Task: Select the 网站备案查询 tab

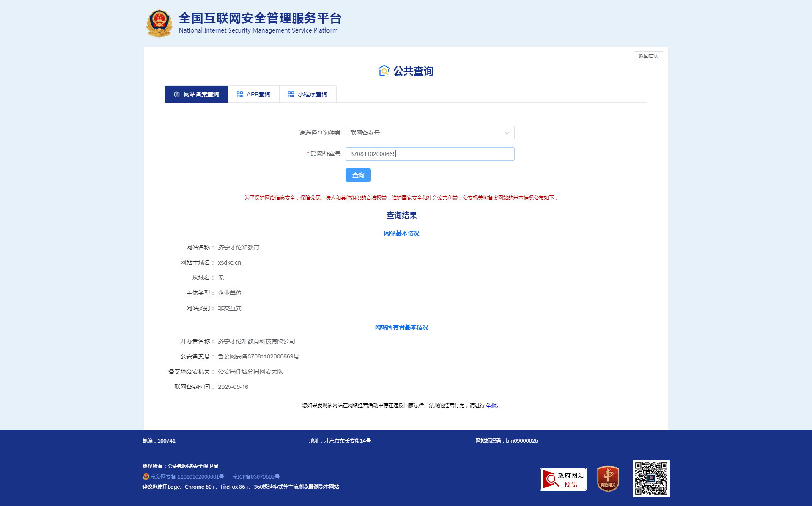Action: [197, 94]
